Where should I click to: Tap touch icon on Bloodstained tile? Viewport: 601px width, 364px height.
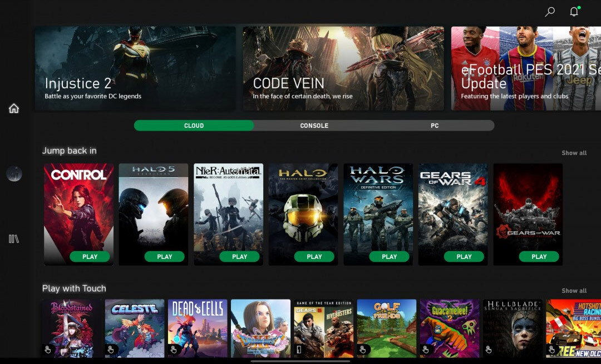[48, 350]
